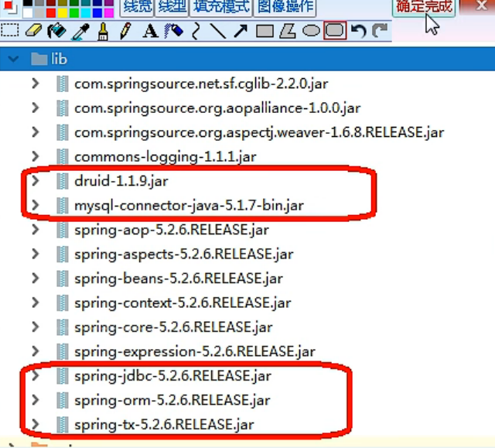Expand the mysql-connector-java-5.1.7-bin.jar node
This screenshot has width=495, height=448.
(x=36, y=205)
